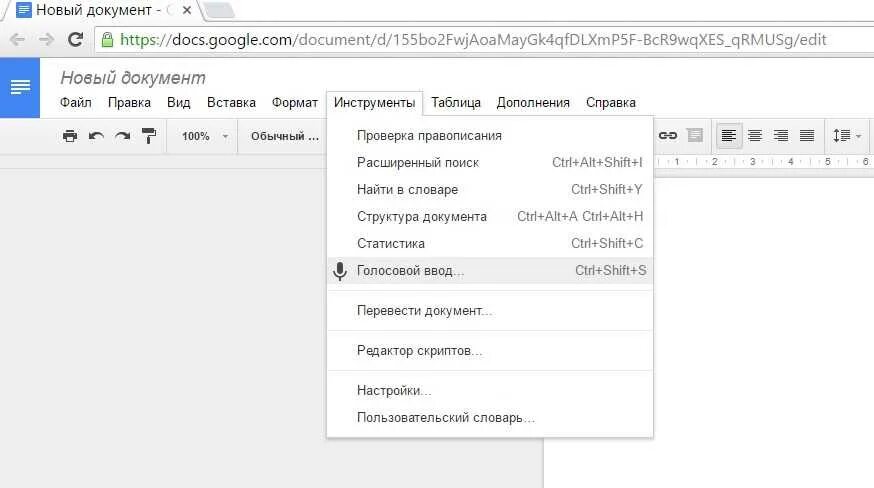Open the Формат menu

(295, 103)
